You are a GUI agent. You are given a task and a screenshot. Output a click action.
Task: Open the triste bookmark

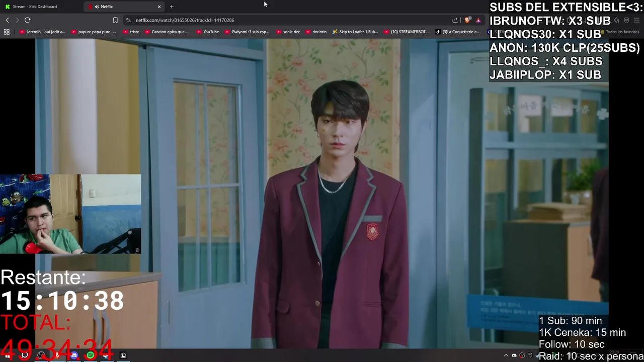pyautogui.click(x=131, y=32)
